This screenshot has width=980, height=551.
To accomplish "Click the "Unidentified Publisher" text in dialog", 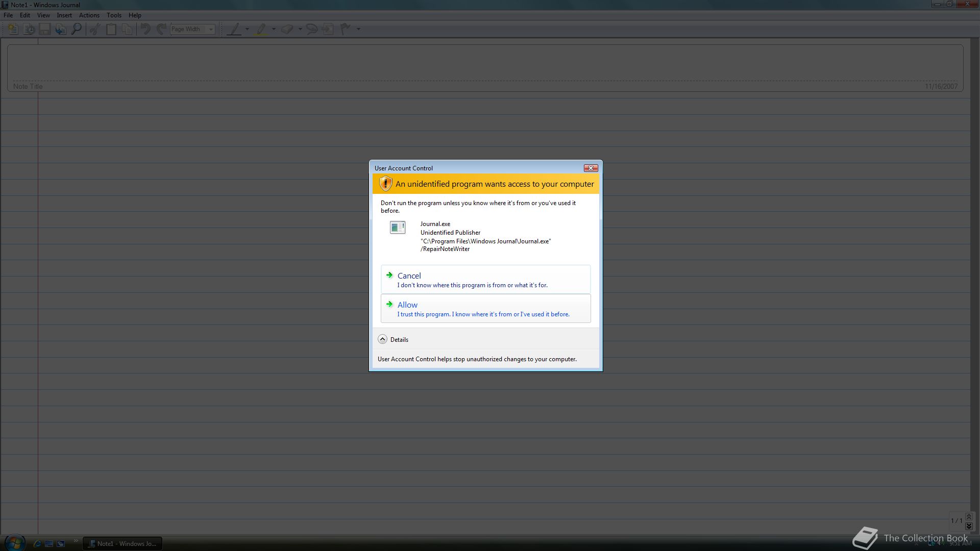I will (450, 233).
